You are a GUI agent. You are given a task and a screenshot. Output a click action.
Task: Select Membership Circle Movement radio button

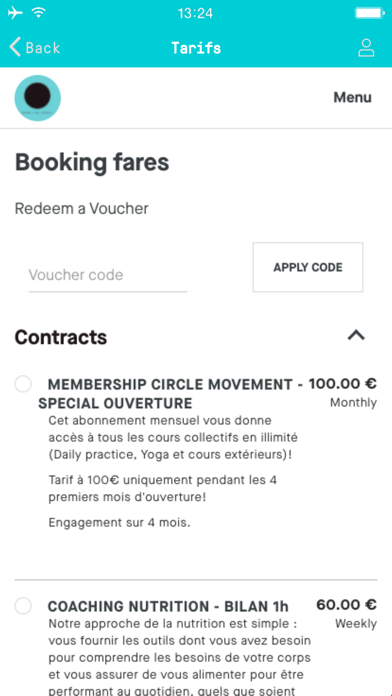coord(23,384)
